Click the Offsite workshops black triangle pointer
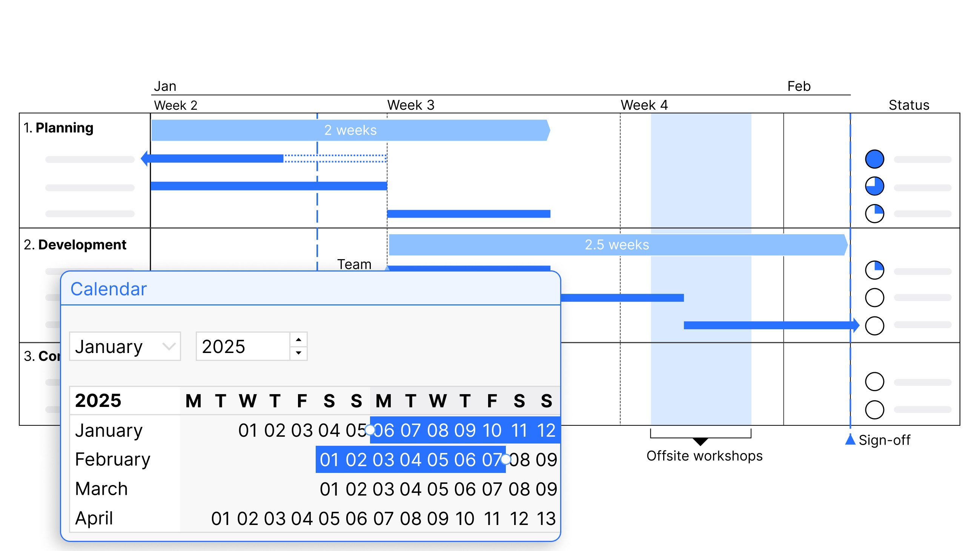The width and height of the screenshot is (980, 551). pos(700,442)
